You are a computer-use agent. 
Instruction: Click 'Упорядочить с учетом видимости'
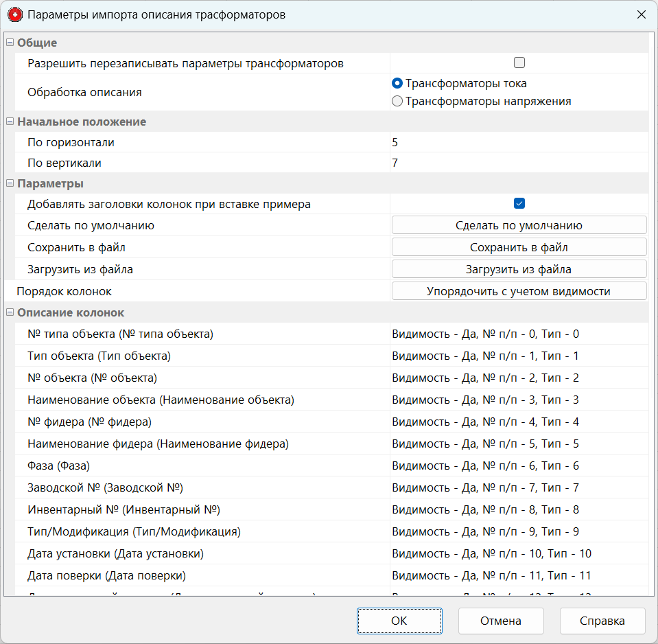pyautogui.click(x=519, y=290)
